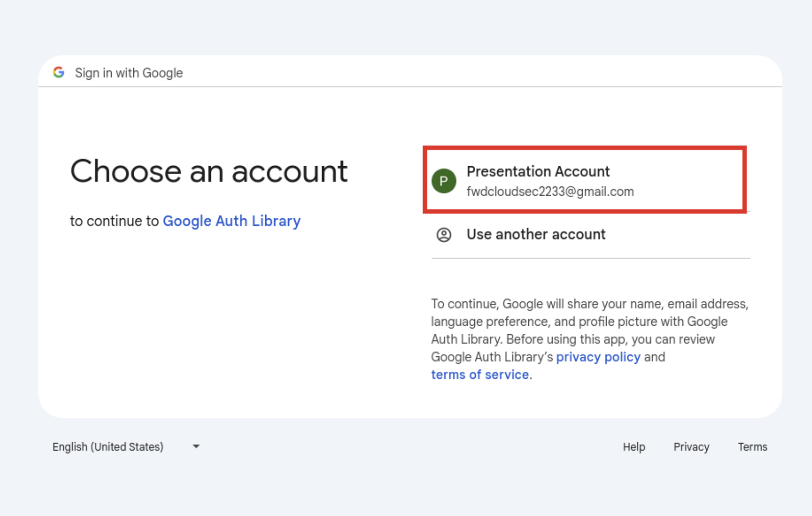Click the green P avatar icon

(x=444, y=180)
